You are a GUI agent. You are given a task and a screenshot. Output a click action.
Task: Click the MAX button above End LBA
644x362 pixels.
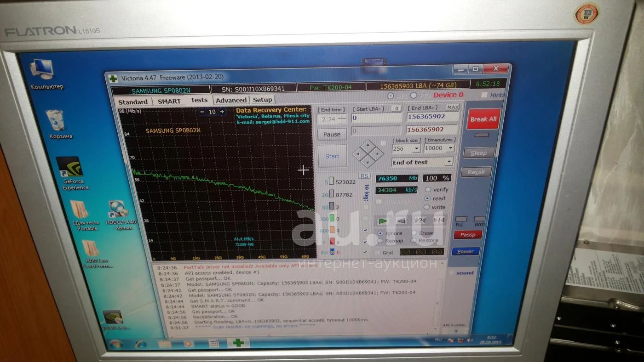coord(453,107)
